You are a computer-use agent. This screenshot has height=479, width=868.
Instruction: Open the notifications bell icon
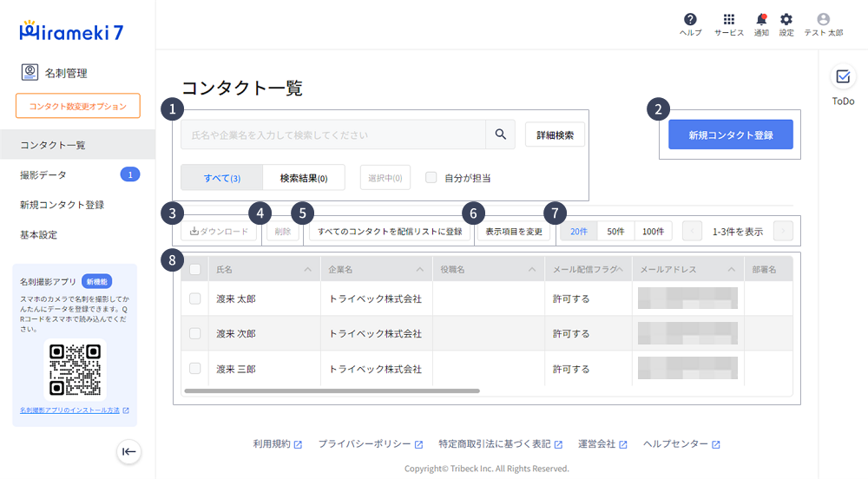(761, 19)
